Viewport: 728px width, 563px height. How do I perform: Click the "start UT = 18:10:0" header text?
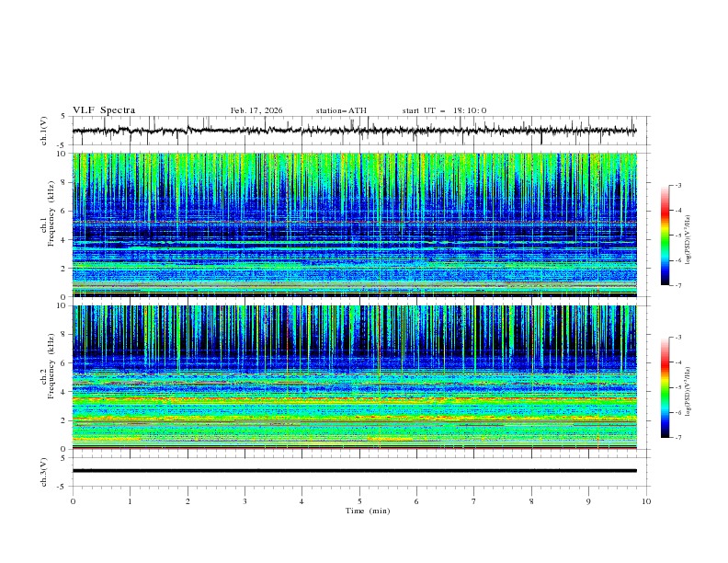(444, 110)
